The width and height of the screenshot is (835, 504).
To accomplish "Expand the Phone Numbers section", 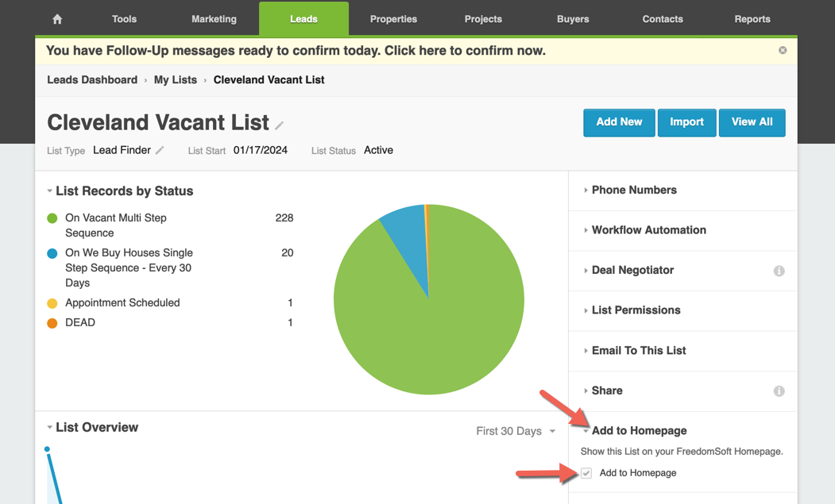I will click(x=633, y=190).
